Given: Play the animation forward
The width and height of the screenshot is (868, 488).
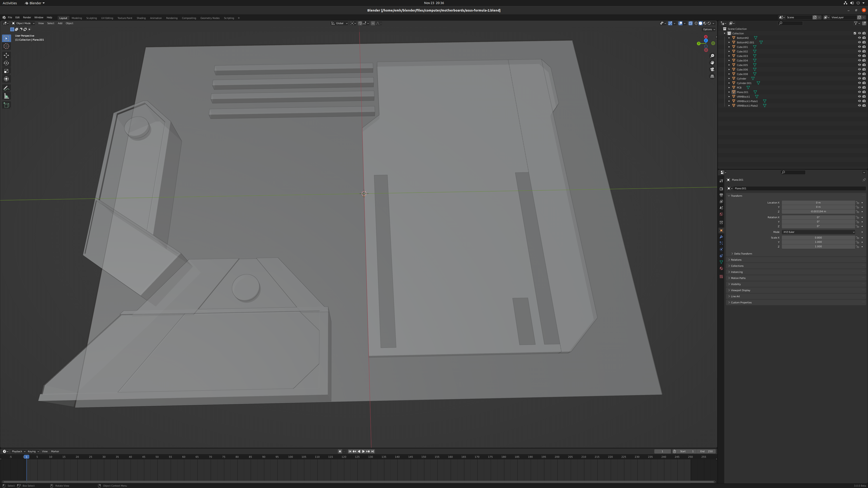Looking at the screenshot, I should 363,452.
